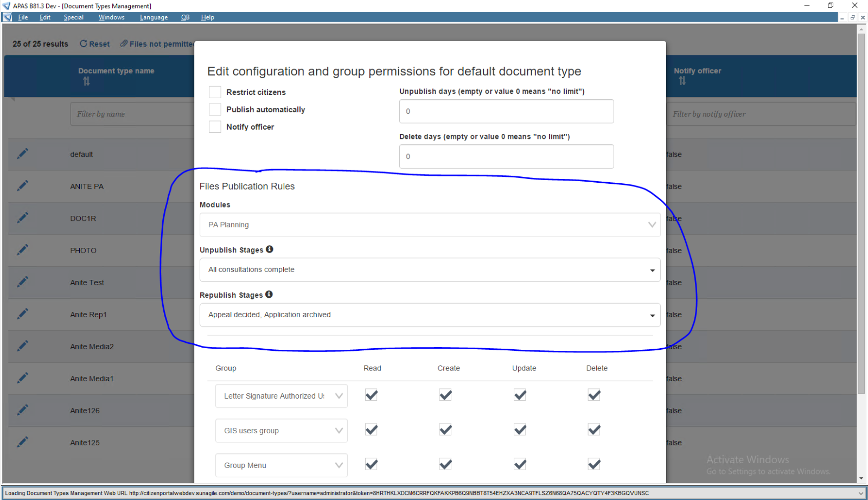This screenshot has height=500, width=868.
Task: Open the Edit menu
Action: pyautogui.click(x=45, y=17)
